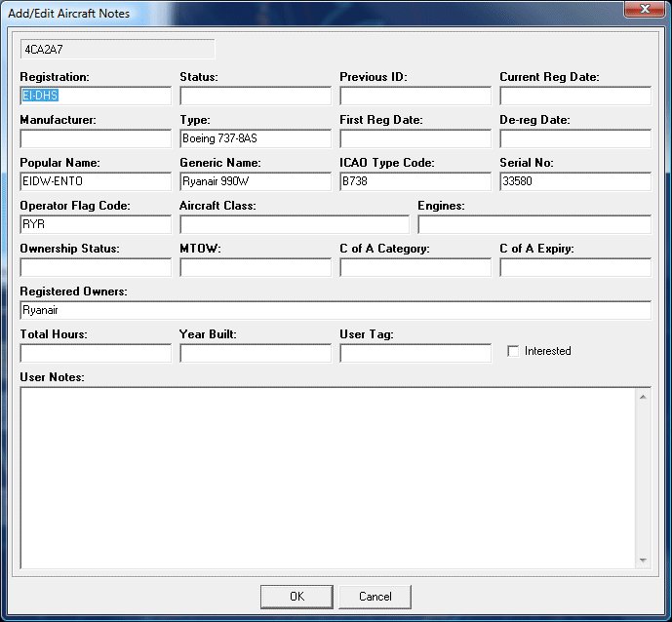Click the Type field containing Boeing 737-8AS
The height and width of the screenshot is (622, 672).
pos(256,138)
